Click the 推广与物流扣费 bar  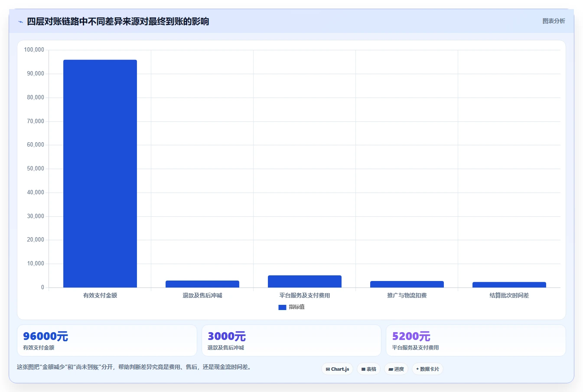[407, 284]
